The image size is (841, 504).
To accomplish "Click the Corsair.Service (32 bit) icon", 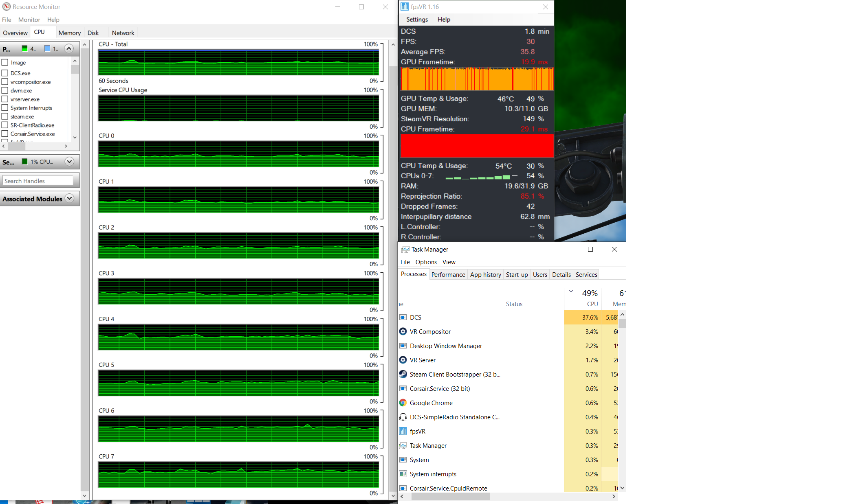I will (x=403, y=388).
